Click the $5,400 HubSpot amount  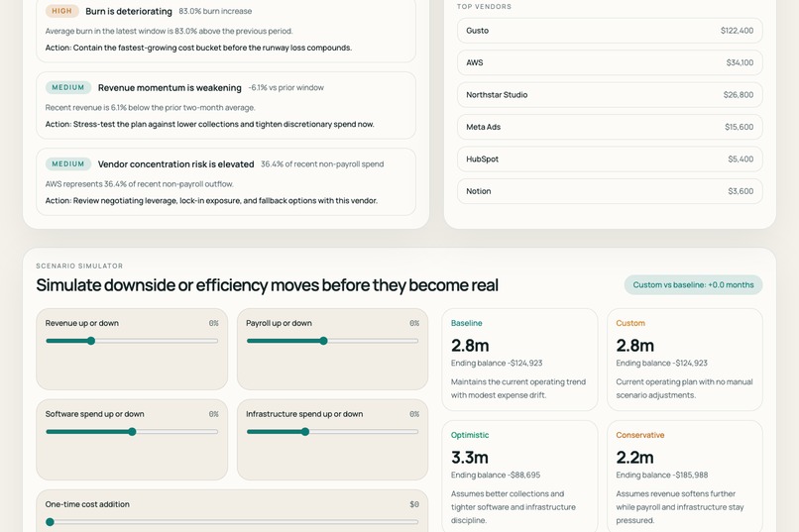pyautogui.click(x=741, y=159)
